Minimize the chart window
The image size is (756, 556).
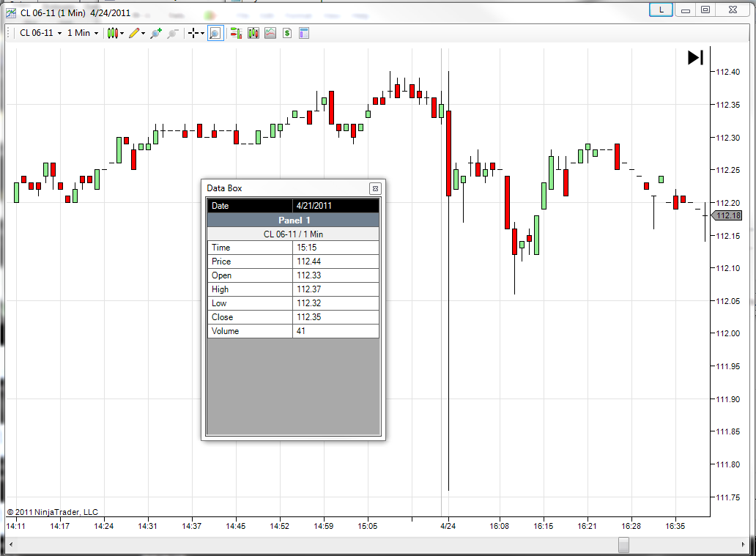685,10
